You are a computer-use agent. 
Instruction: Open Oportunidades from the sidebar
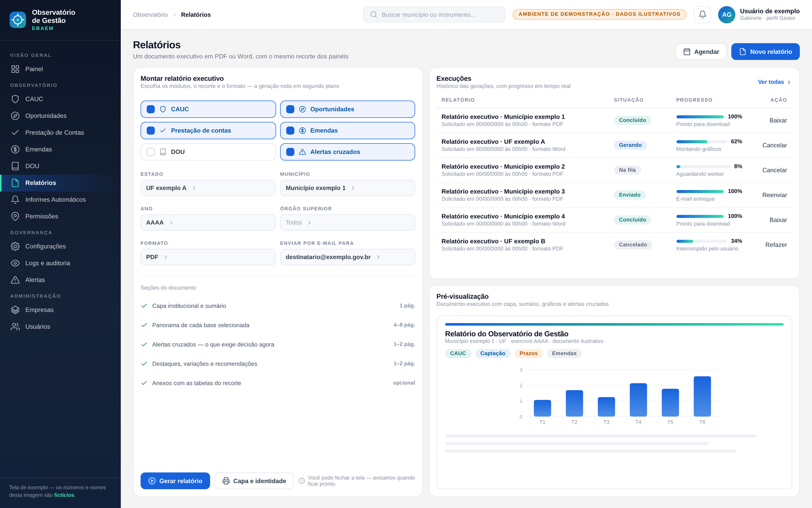pyautogui.click(x=60, y=116)
